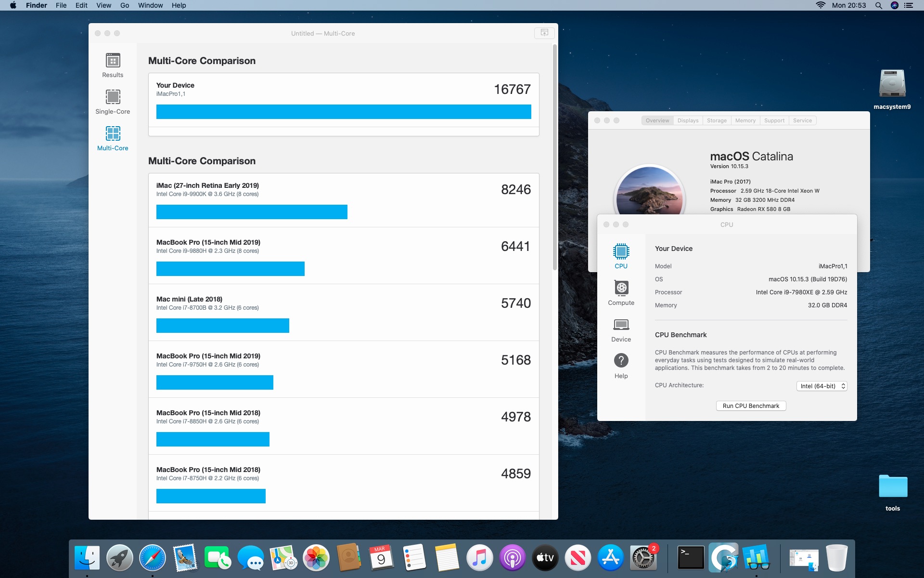
Task: Open the Memory tab in About This Mac
Action: [x=745, y=120]
